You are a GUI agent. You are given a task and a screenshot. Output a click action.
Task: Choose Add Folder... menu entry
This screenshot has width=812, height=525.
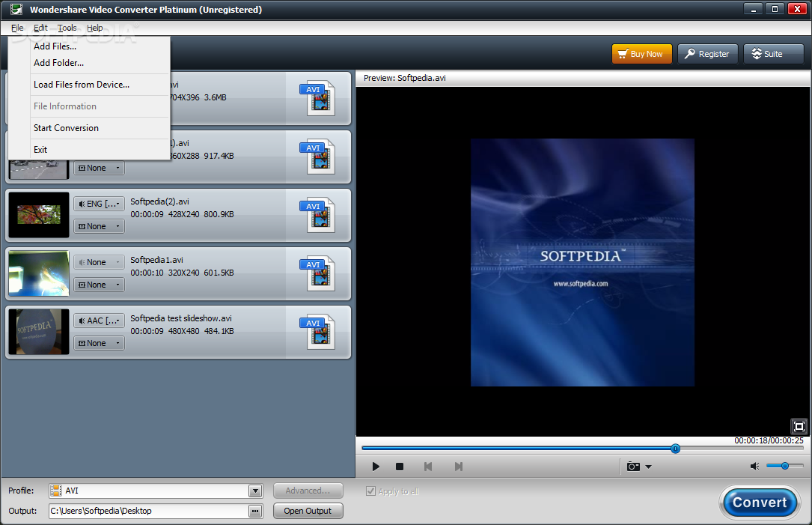click(x=89, y=63)
